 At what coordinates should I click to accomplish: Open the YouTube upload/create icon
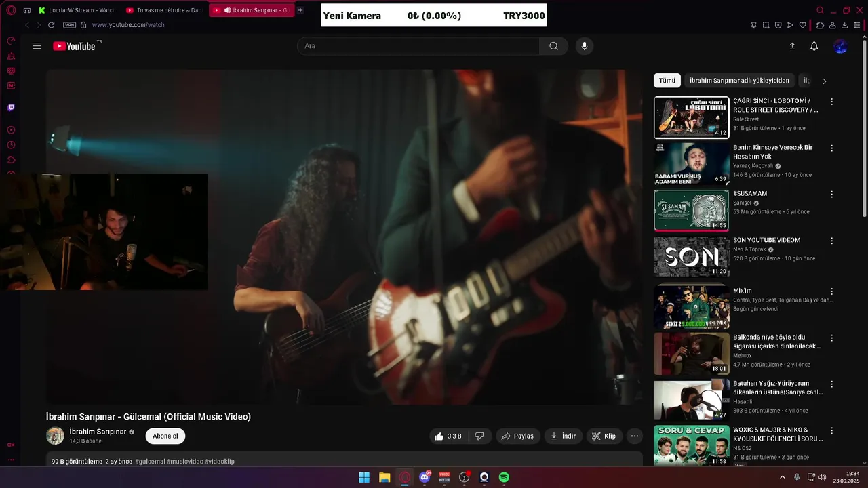[x=792, y=46]
